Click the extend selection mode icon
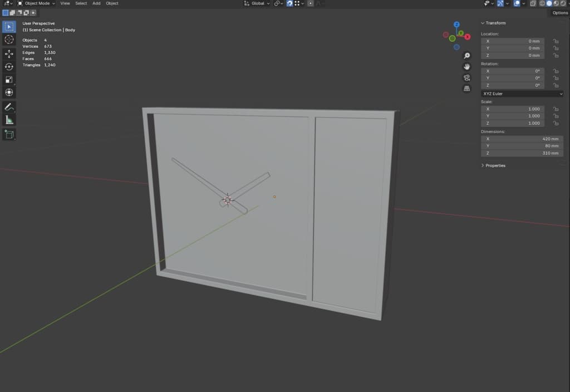Viewport: 570px width, 392px height. click(x=12, y=13)
